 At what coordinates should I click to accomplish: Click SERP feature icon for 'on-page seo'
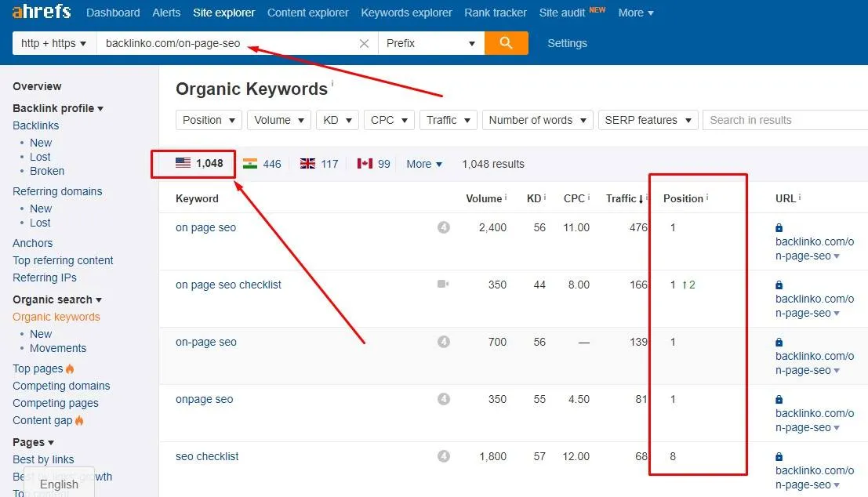coord(444,342)
